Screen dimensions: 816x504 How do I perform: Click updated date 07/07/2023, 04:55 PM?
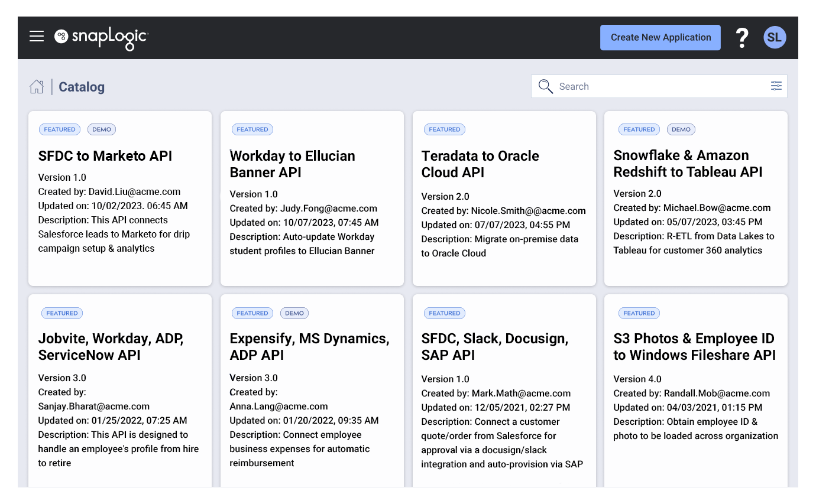[x=523, y=225]
